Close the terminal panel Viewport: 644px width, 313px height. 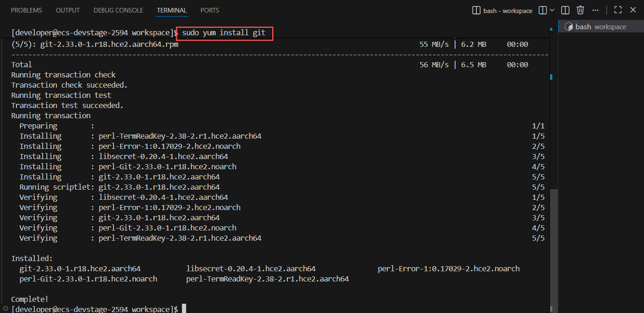click(x=633, y=10)
